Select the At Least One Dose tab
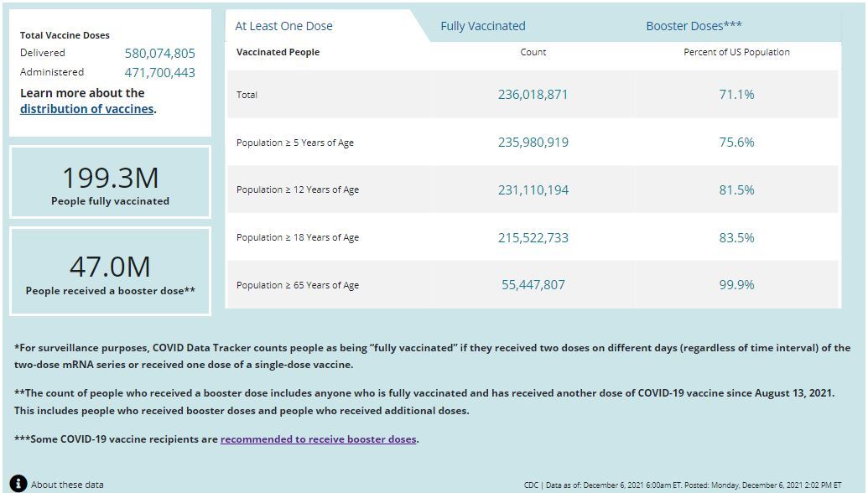The image size is (868, 493). click(283, 26)
